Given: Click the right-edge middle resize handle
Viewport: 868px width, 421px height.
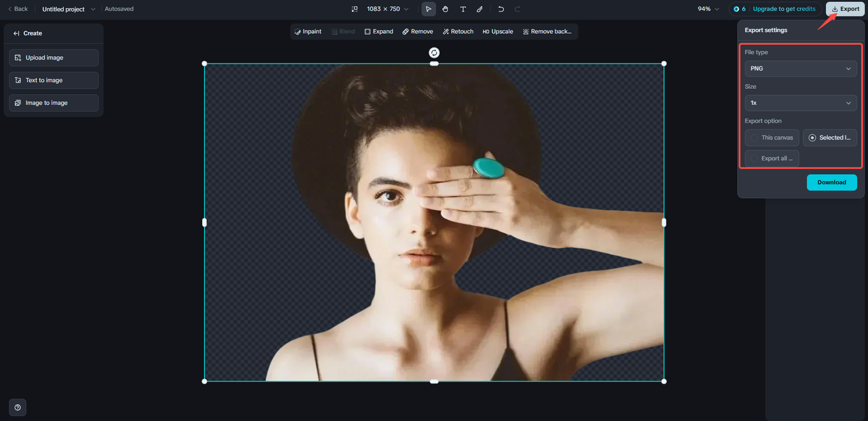Looking at the screenshot, I should point(664,222).
